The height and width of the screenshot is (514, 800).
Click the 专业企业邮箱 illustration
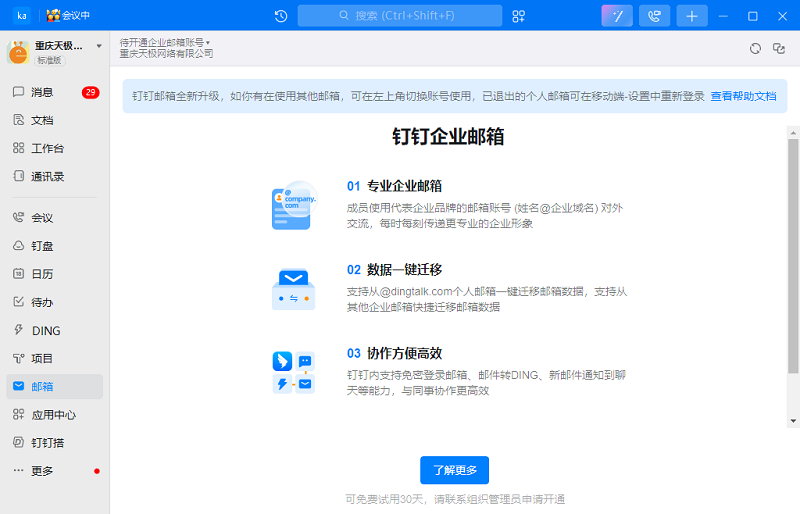(x=294, y=205)
